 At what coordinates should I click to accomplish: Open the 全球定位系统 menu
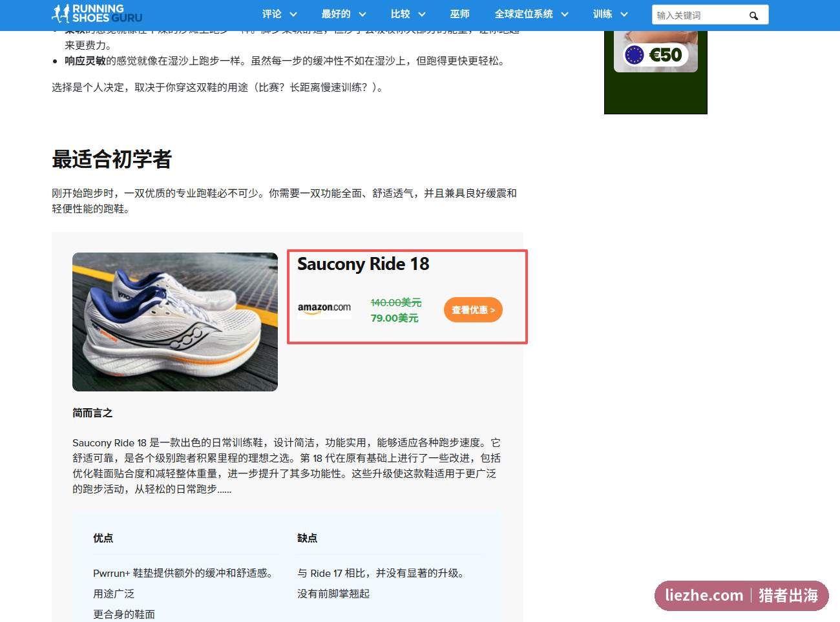(x=524, y=14)
